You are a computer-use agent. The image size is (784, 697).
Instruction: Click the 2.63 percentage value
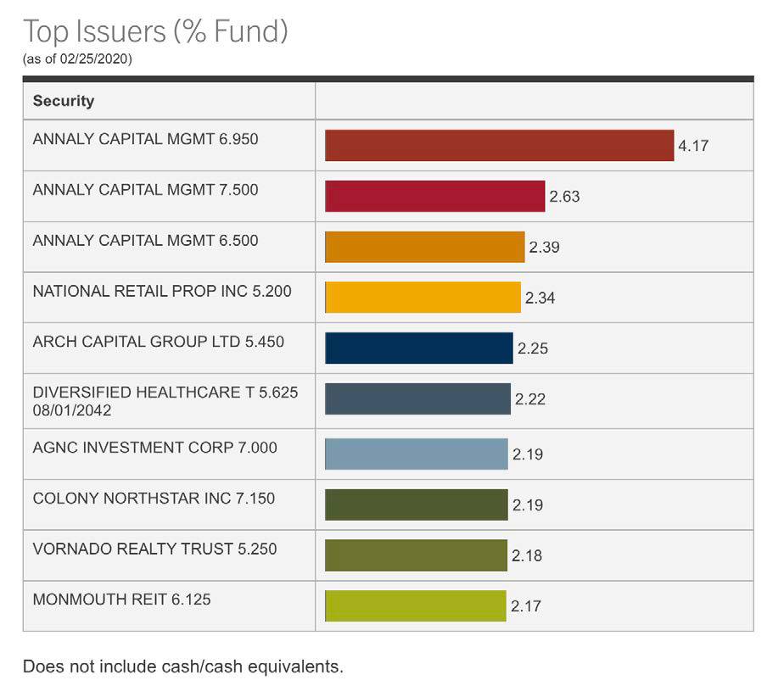click(x=564, y=197)
